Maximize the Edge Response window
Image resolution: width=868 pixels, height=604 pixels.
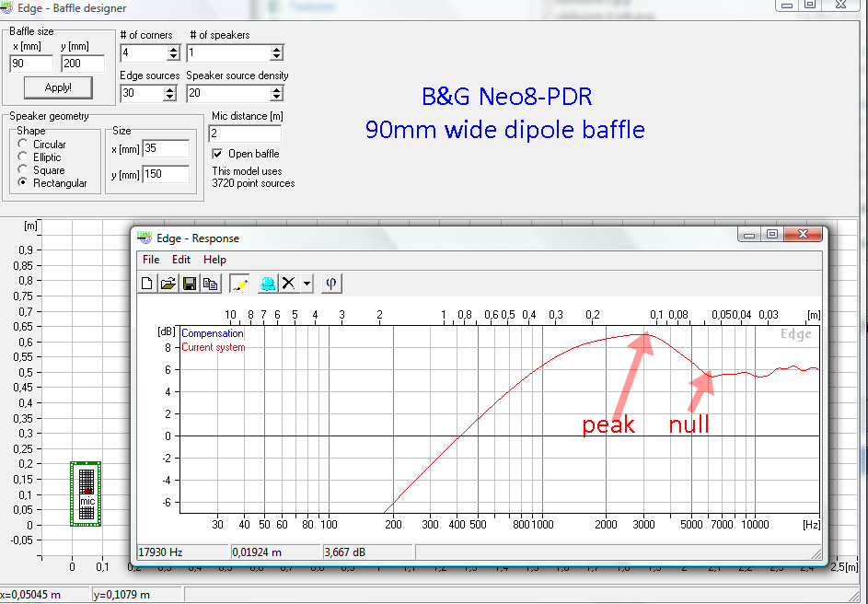[771, 235]
